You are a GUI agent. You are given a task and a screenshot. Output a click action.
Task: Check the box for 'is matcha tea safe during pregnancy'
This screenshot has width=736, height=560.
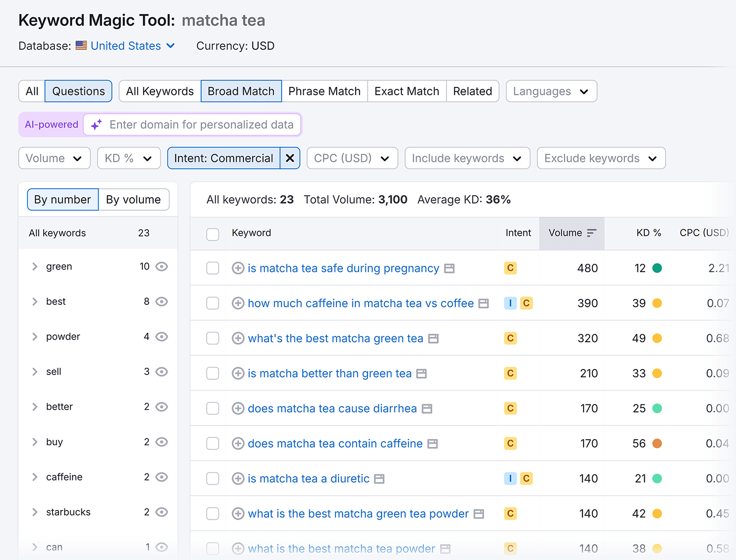(x=213, y=268)
